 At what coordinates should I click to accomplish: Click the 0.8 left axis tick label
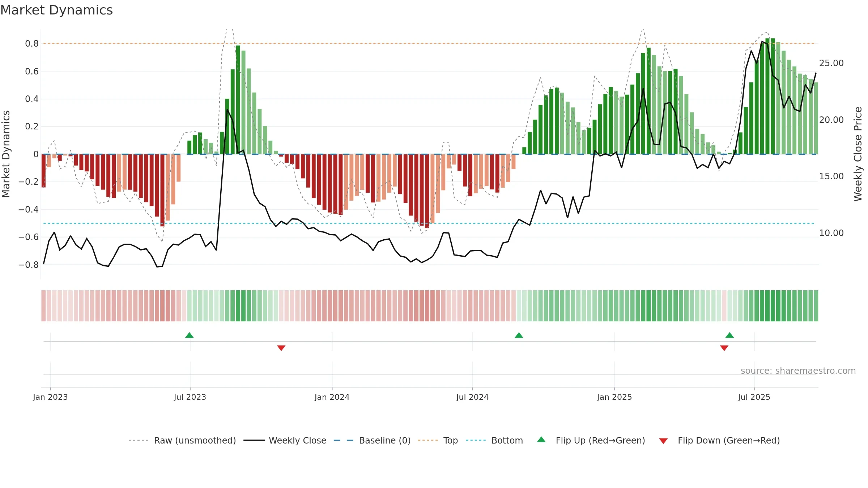(32, 44)
